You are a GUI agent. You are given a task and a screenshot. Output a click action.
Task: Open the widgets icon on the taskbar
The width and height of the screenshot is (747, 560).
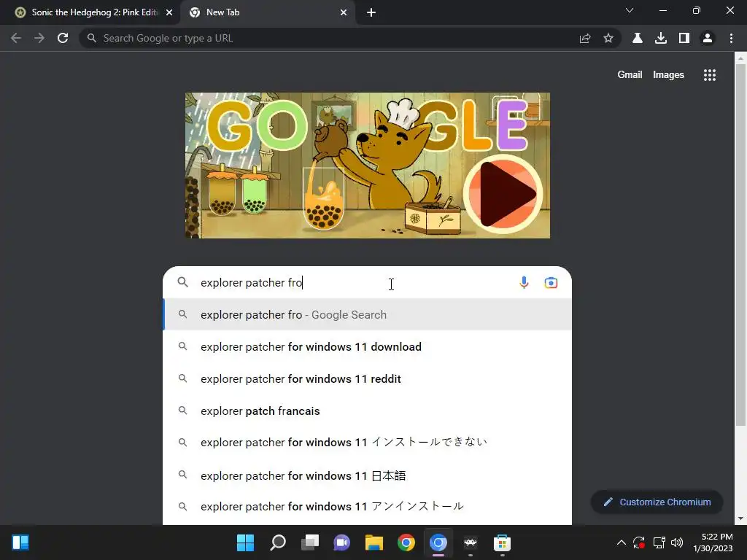20,542
